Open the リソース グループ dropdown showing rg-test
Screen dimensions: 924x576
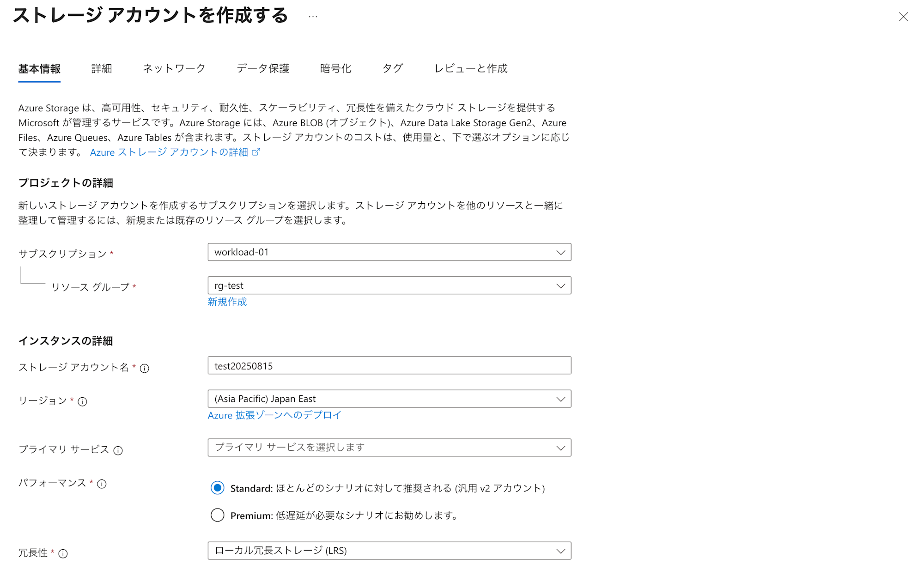[389, 285]
